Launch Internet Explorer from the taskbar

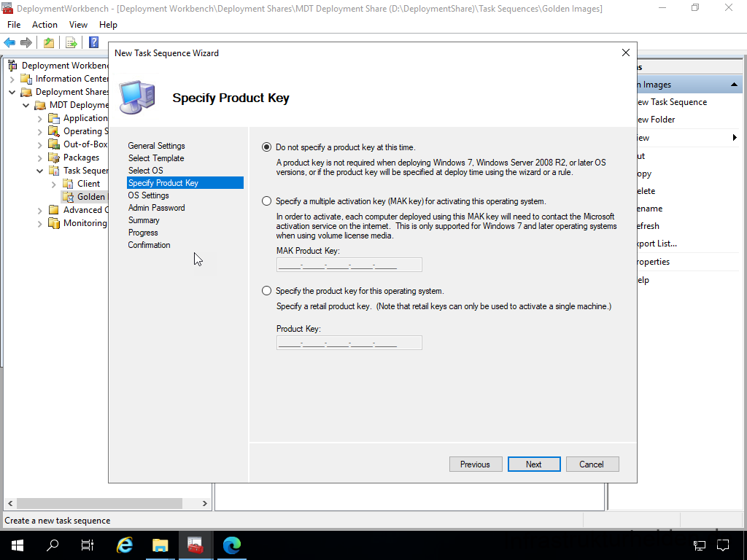click(125, 545)
